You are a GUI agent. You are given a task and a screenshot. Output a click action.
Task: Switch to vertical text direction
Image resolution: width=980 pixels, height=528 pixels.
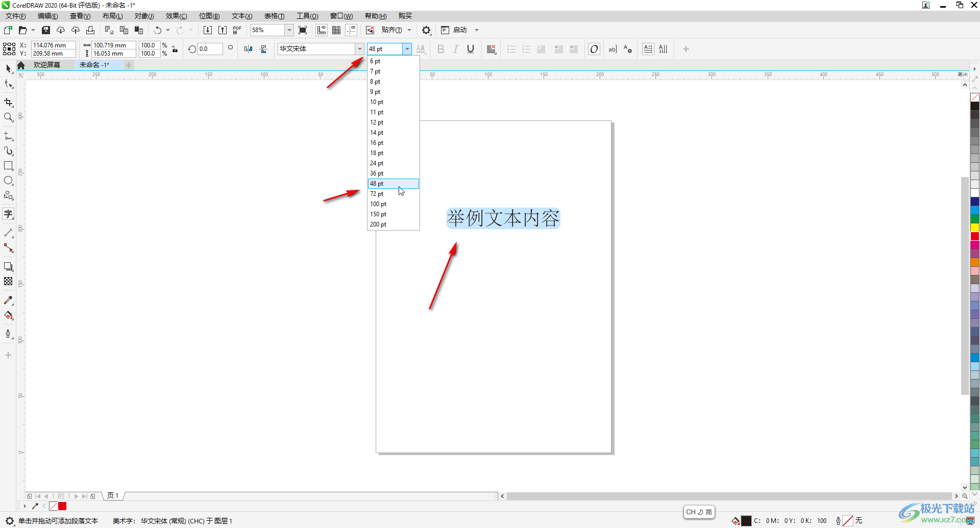coord(663,49)
